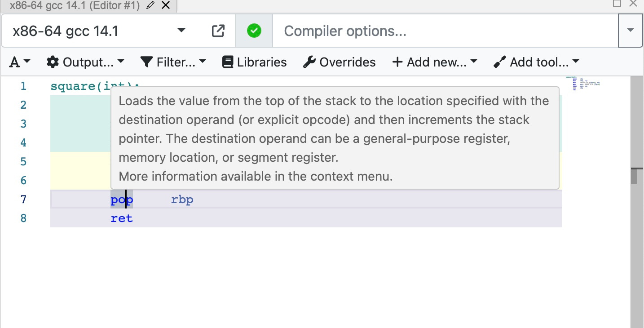Image resolution: width=644 pixels, height=328 pixels.
Task: Close the x86-64 gcc 14.1 editor tab
Action: 165,5
